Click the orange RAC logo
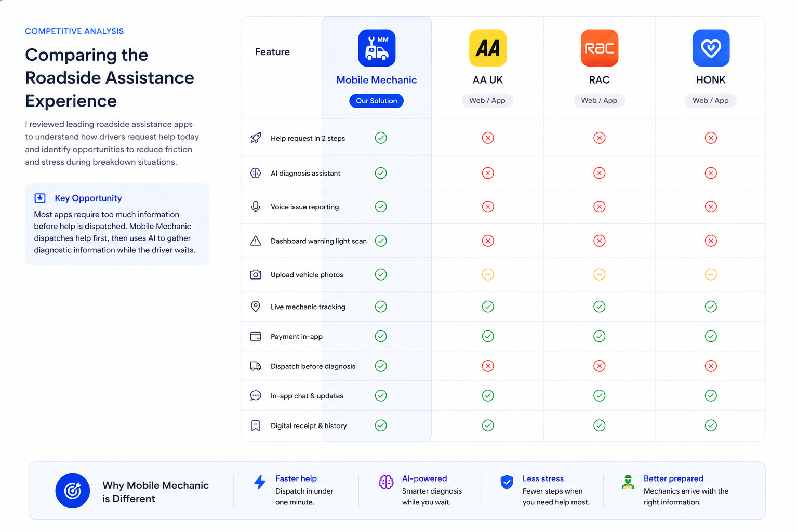 click(x=600, y=48)
